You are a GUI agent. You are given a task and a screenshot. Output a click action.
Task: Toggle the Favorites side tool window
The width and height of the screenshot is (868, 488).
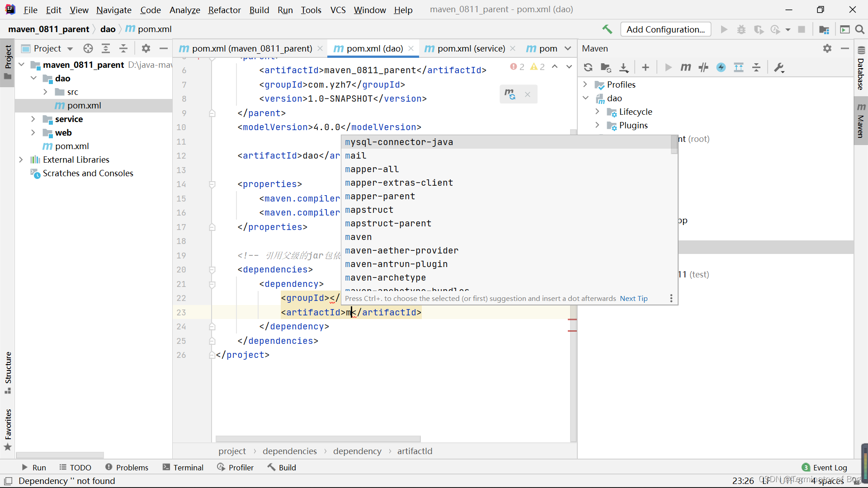tap(8, 429)
